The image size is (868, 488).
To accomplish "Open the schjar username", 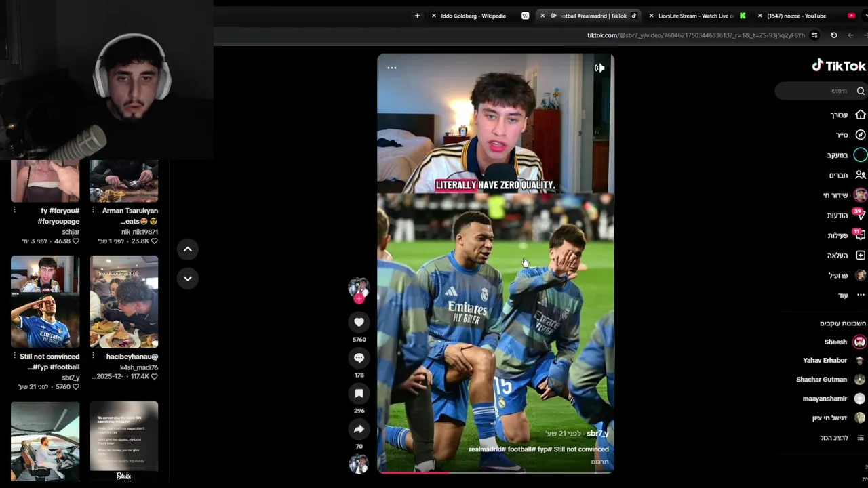I will click(71, 232).
